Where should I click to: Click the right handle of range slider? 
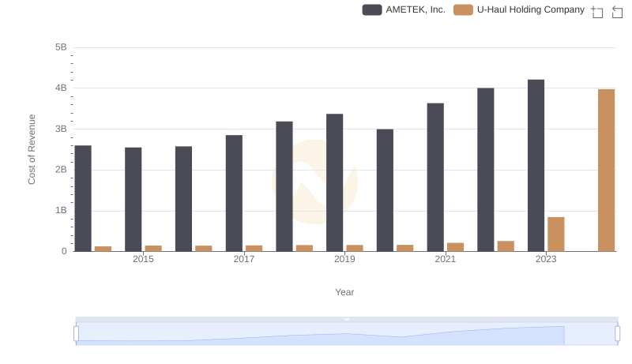click(618, 334)
